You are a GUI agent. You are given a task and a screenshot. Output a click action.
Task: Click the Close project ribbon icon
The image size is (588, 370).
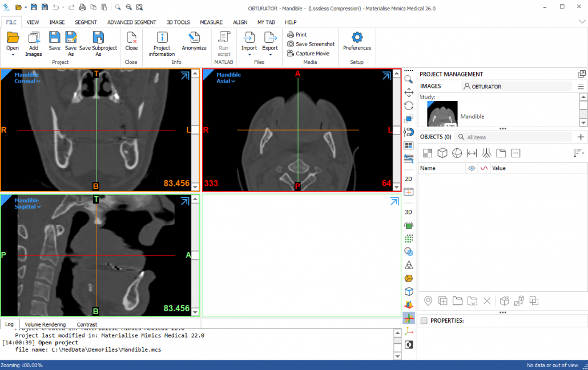coord(131,41)
